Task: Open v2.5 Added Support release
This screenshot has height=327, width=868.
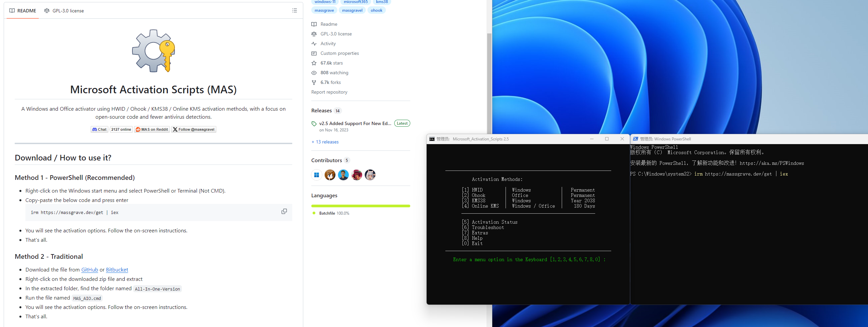Action: click(355, 123)
